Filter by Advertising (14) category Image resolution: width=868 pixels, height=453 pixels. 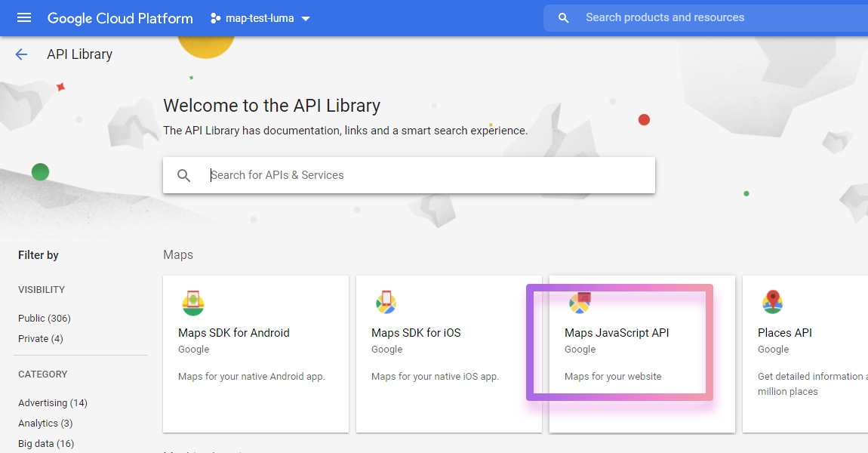pos(53,403)
